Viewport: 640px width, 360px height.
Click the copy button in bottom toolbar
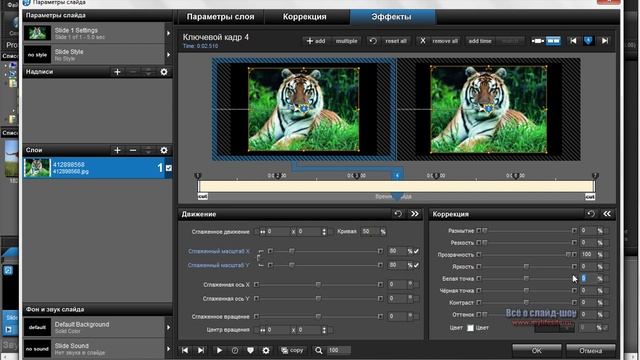coord(292,350)
